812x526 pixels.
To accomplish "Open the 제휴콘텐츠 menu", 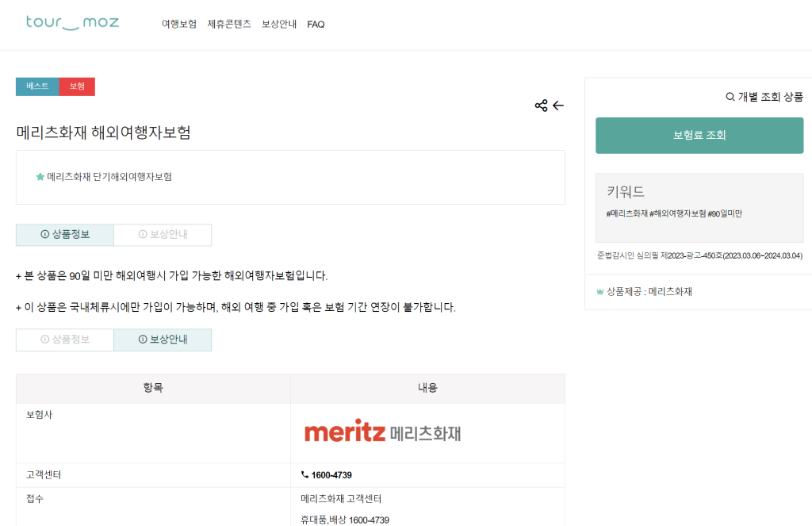I will 229,24.
